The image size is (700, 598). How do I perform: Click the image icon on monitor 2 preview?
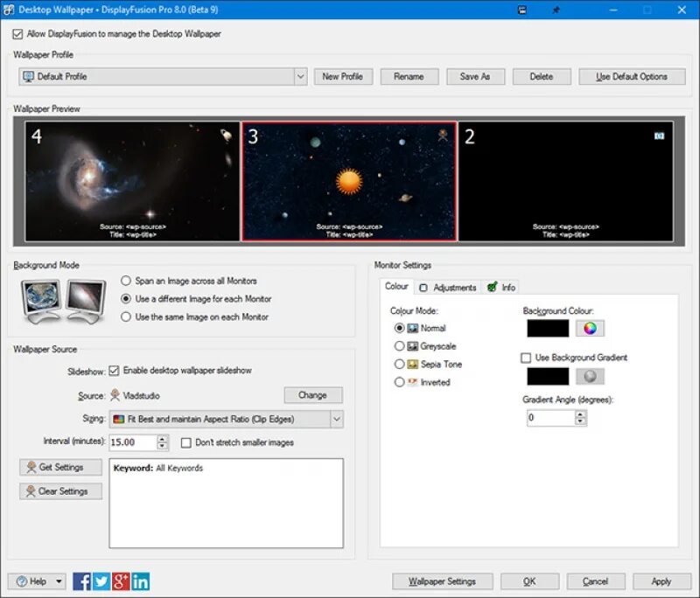pyautogui.click(x=659, y=136)
